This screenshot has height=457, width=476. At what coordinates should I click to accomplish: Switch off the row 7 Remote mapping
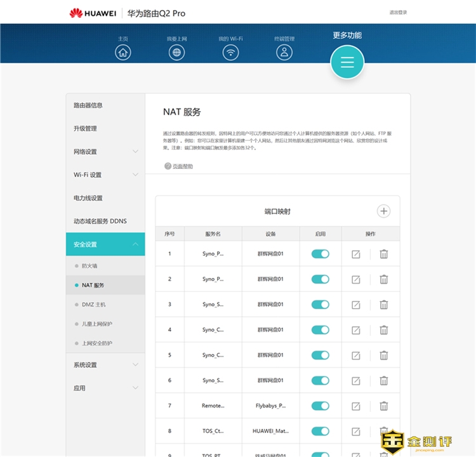[x=321, y=406]
